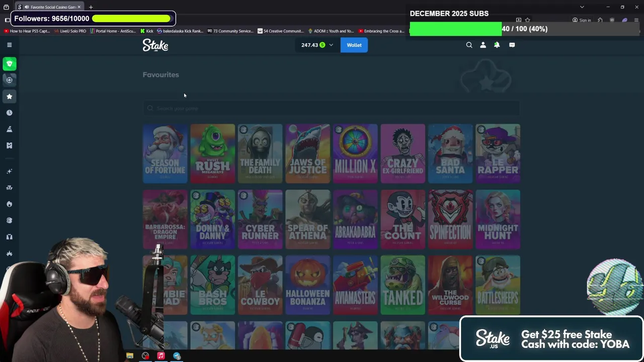Click the Stake logo
The height and width of the screenshot is (362, 644).
[x=155, y=45]
